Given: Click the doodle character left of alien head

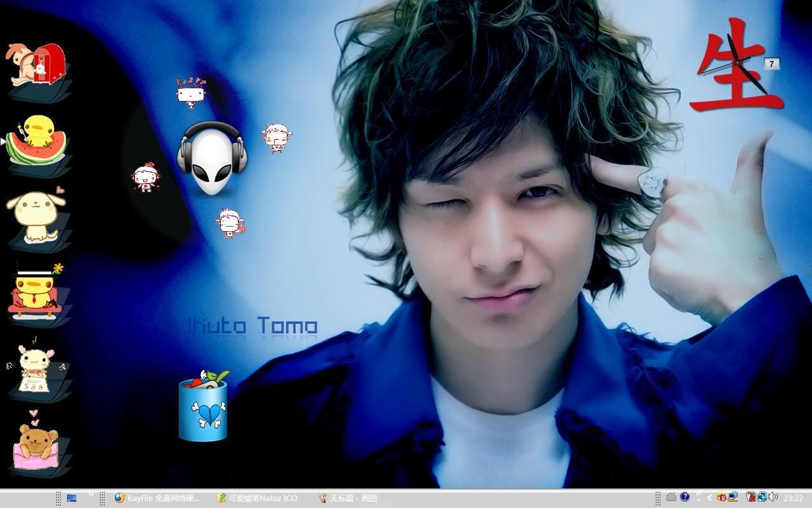Looking at the screenshot, I should [145, 177].
